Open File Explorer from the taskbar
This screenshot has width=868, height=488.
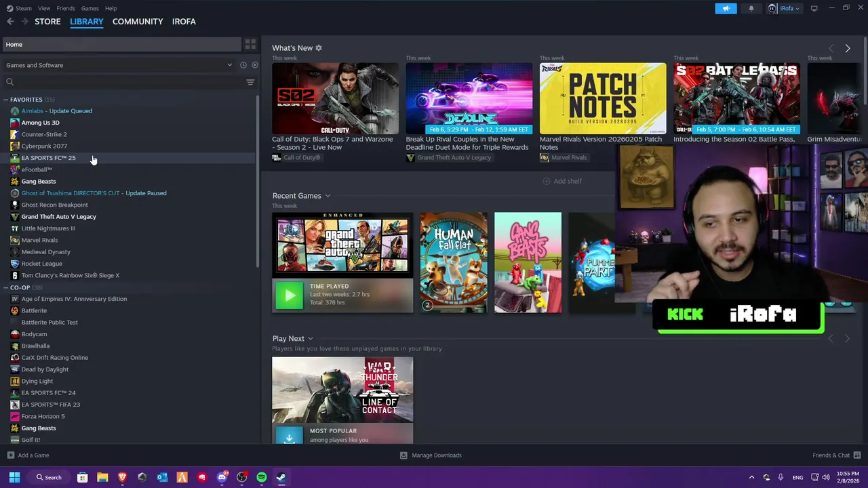[x=102, y=477]
